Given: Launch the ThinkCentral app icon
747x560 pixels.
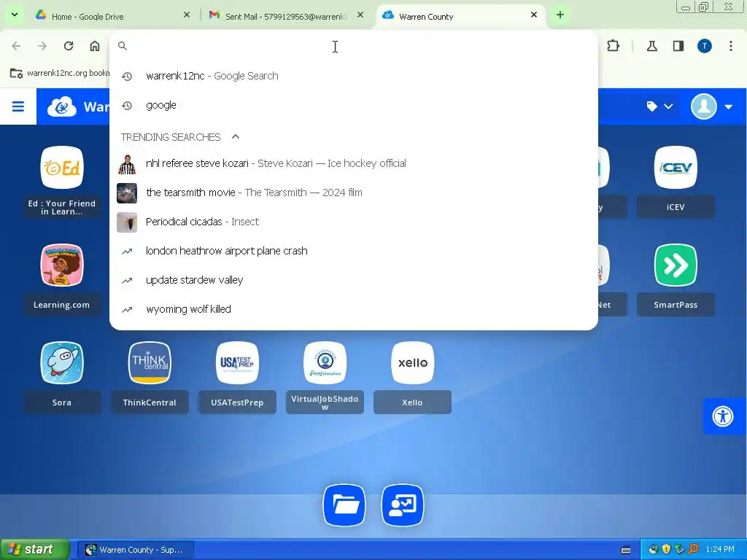Looking at the screenshot, I should click(150, 362).
